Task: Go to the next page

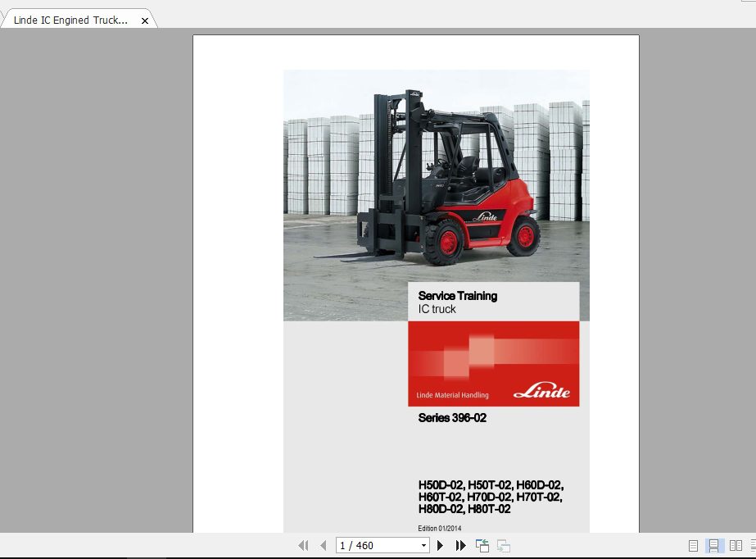Action: click(440, 546)
